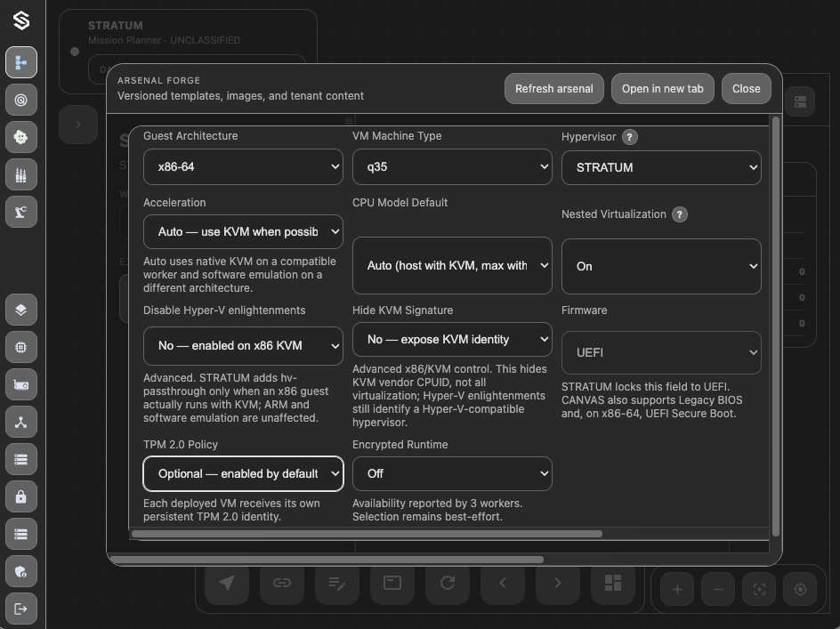
Task: Click the STRATUM logo icon
Action: coord(21,20)
